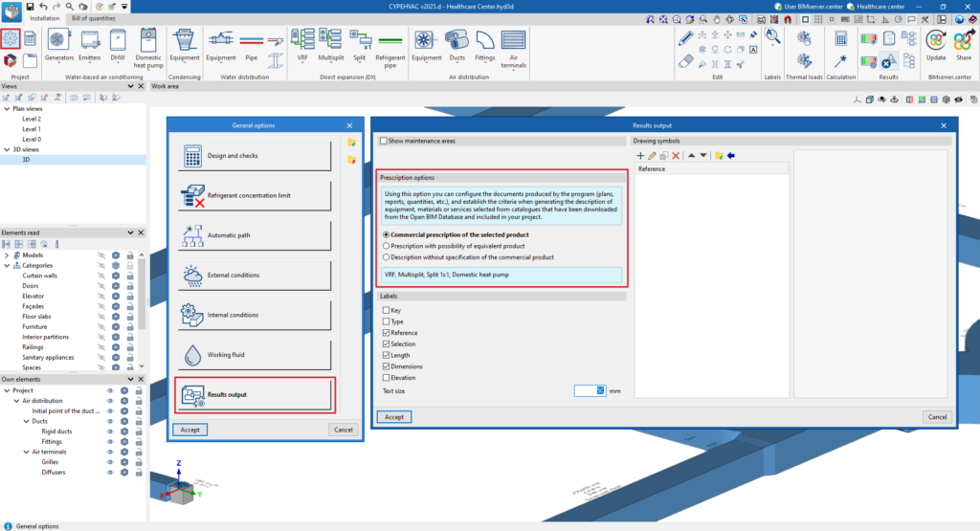Uncheck the Selection label checkbox

pos(387,344)
